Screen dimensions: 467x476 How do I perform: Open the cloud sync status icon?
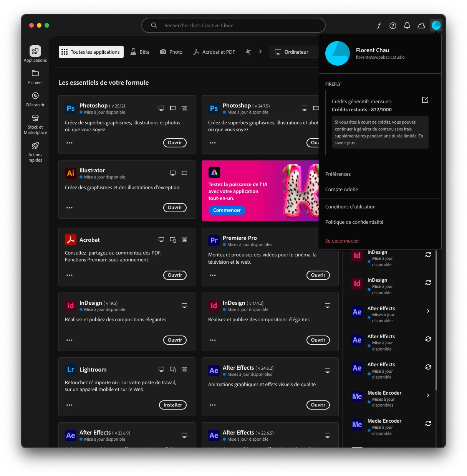tap(421, 25)
